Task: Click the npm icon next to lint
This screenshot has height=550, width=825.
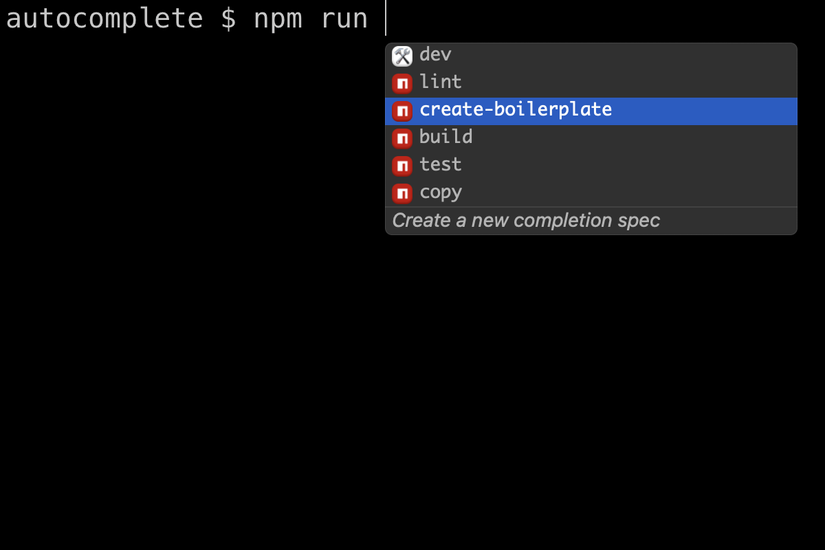Action: [x=402, y=83]
